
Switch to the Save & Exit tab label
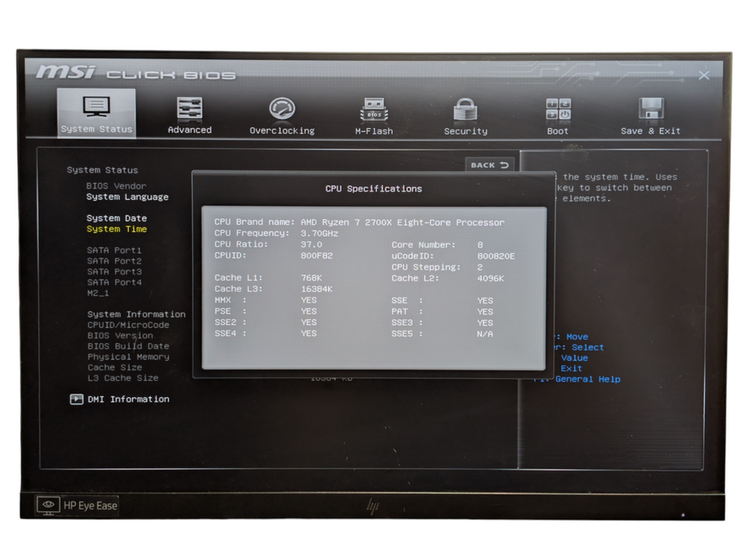click(650, 131)
